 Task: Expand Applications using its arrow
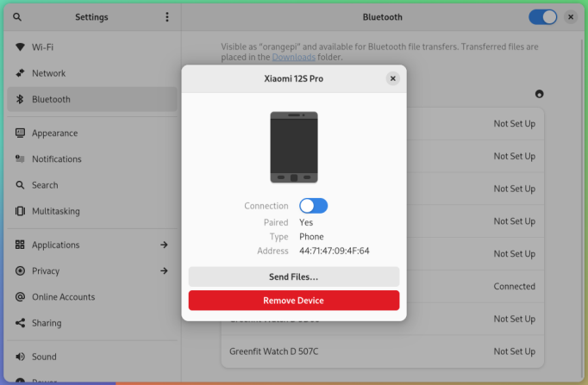click(164, 245)
